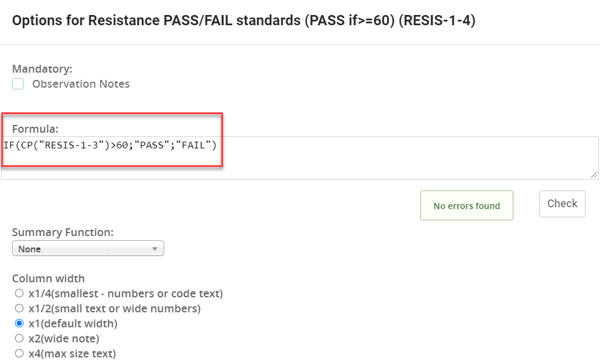Click the None value in Summary Function
Viewport: 600px width, 364px height.
click(29, 249)
